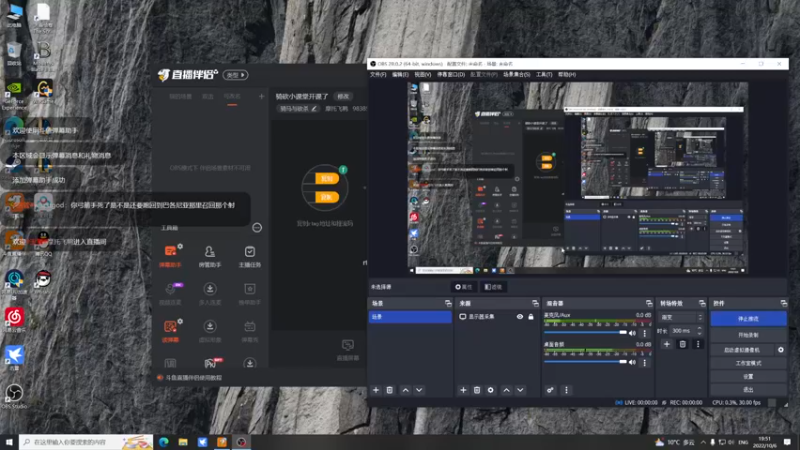
Task: Open the 视图(V) menu in OBS
Action: pos(422,74)
